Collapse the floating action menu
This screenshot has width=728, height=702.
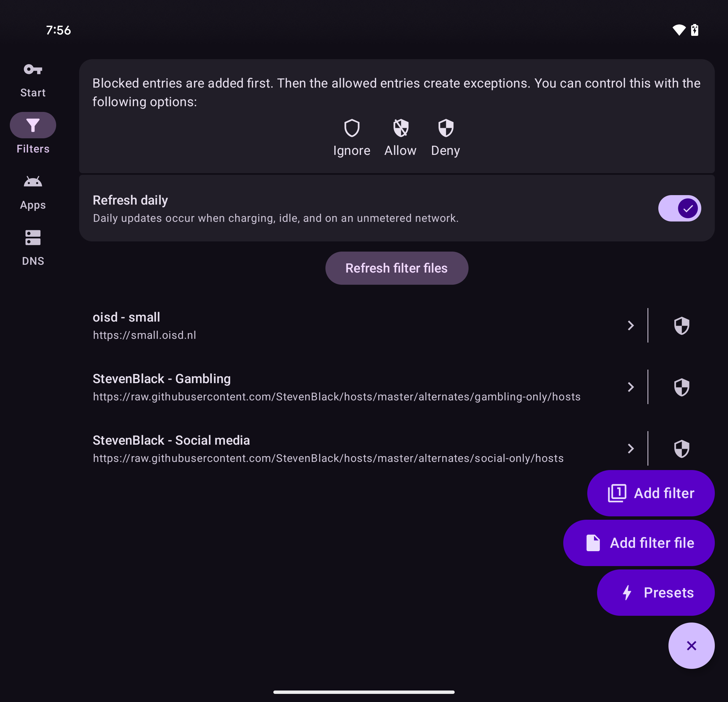coord(691,646)
